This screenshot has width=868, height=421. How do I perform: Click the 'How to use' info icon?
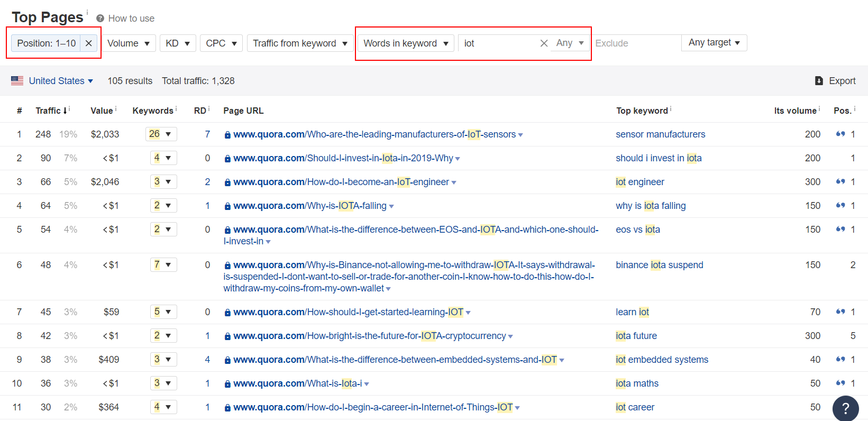[x=100, y=19]
